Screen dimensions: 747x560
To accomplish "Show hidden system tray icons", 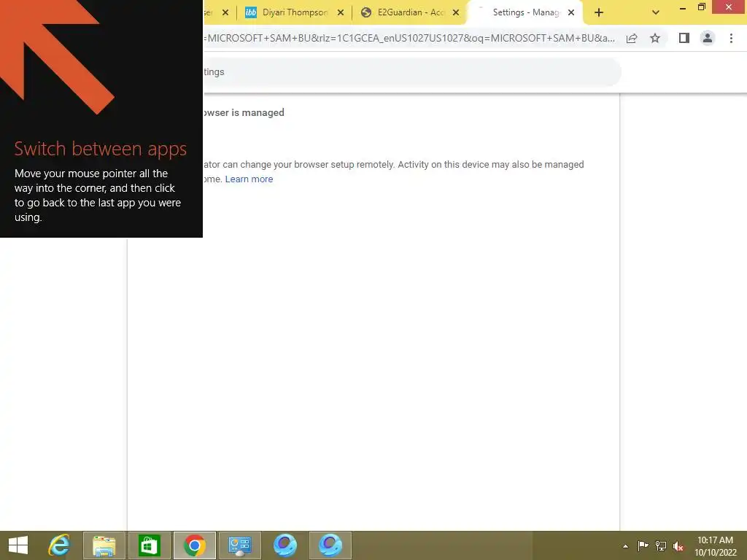I will point(625,546).
